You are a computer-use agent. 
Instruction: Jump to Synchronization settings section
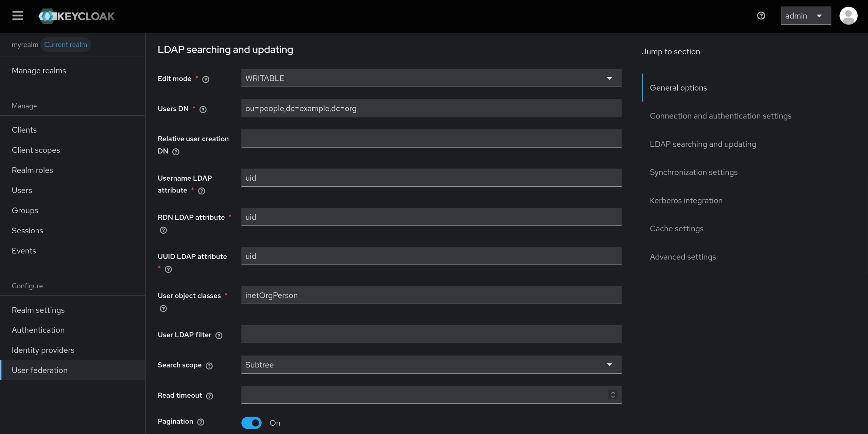[x=693, y=172]
